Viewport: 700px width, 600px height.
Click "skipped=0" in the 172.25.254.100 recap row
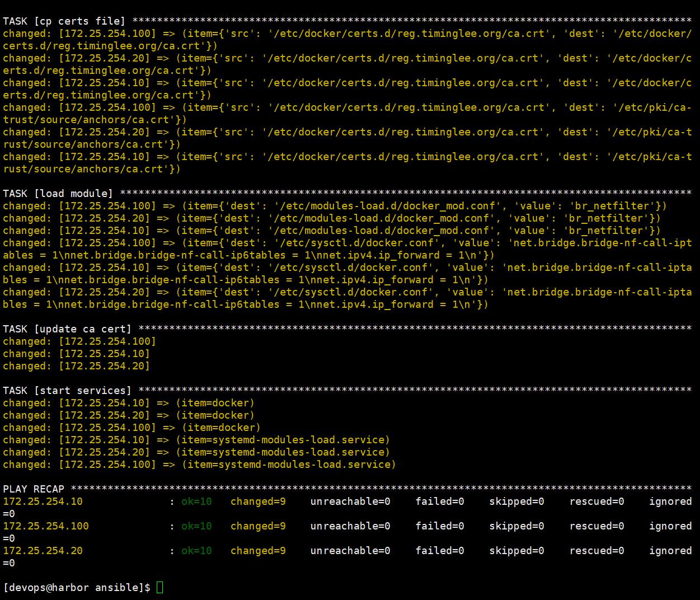(x=516, y=526)
